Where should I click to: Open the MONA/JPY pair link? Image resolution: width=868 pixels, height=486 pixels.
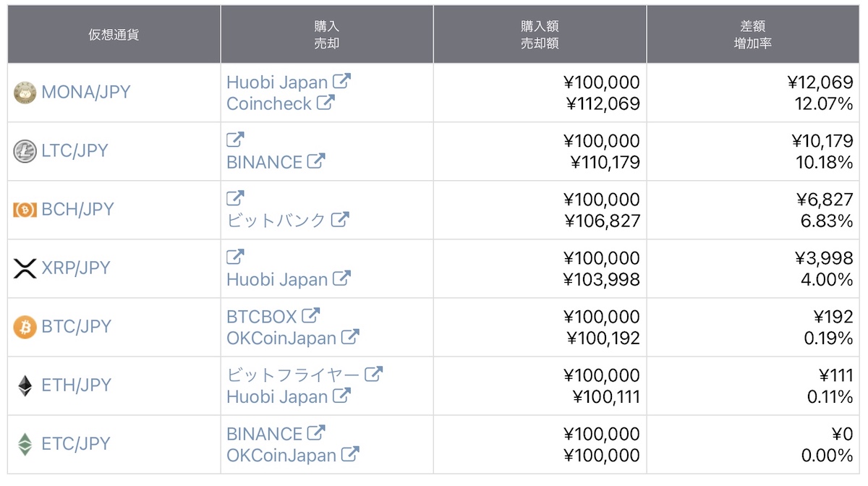pos(86,93)
